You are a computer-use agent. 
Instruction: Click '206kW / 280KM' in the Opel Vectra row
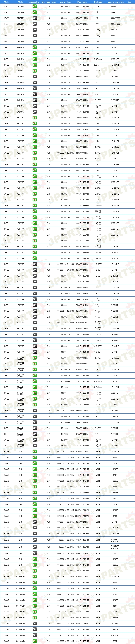(82, 247)
